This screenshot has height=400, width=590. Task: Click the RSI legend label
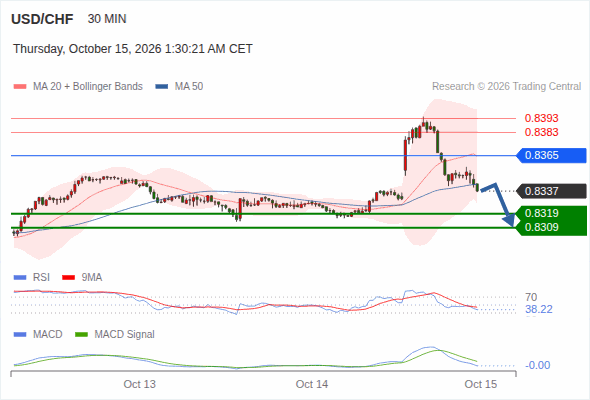pyautogui.click(x=41, y=278)
